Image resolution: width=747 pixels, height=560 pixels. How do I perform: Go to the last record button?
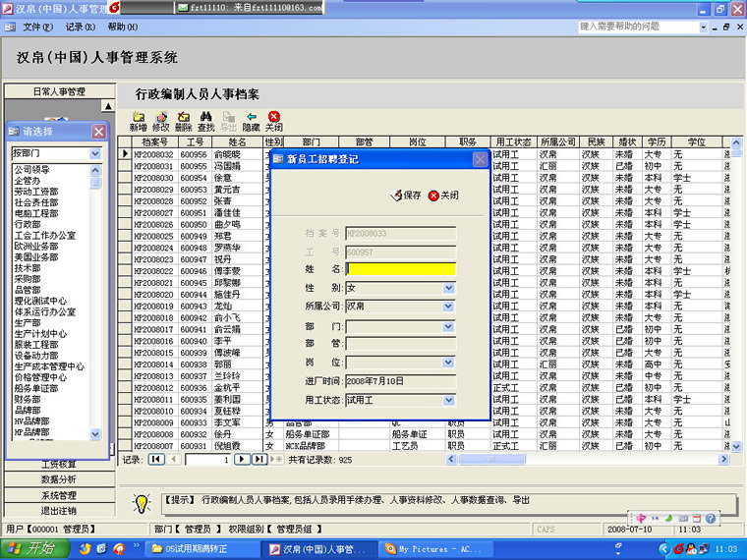tap(259, 460)
